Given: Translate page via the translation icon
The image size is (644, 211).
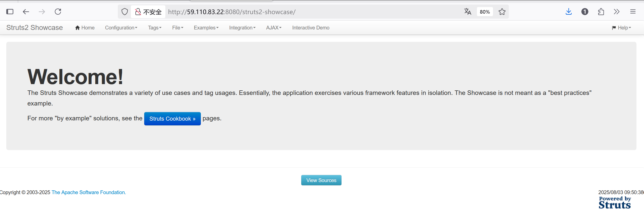Looking at the screenshot, I should click(468, 12).
